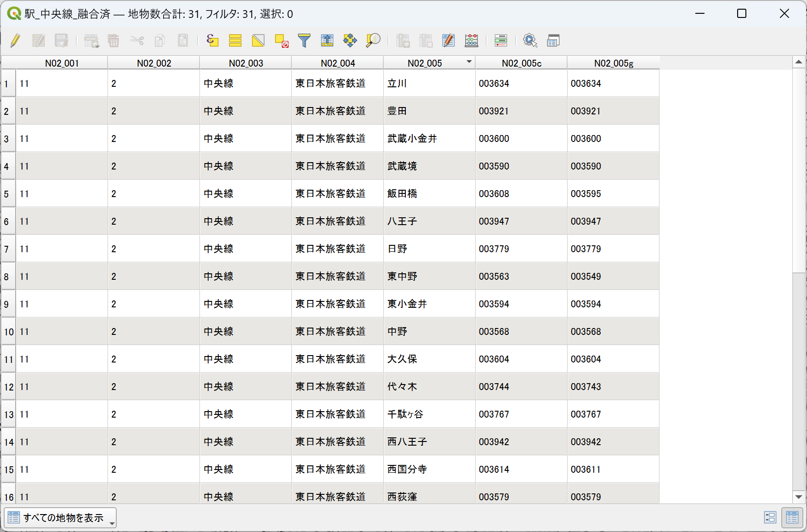807x532 pixels.
Task: Click the 武蔵小金井 cell
Action: 429,138
